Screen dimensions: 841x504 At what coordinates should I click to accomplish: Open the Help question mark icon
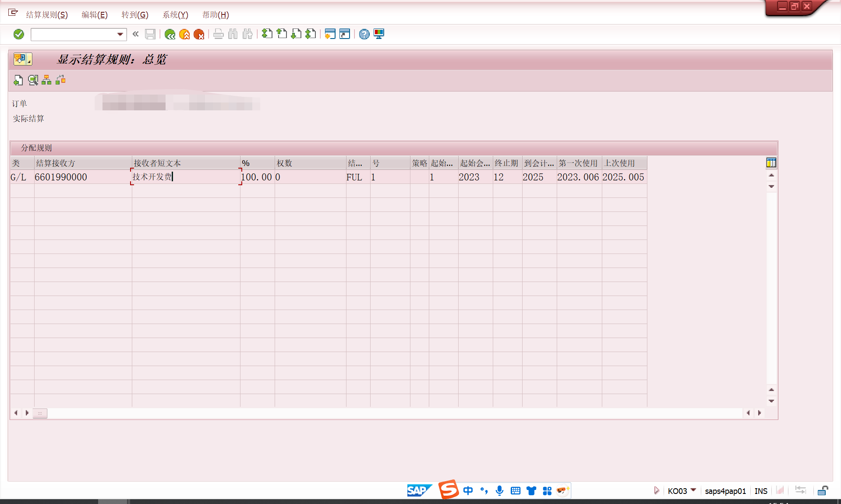(364, 34)
